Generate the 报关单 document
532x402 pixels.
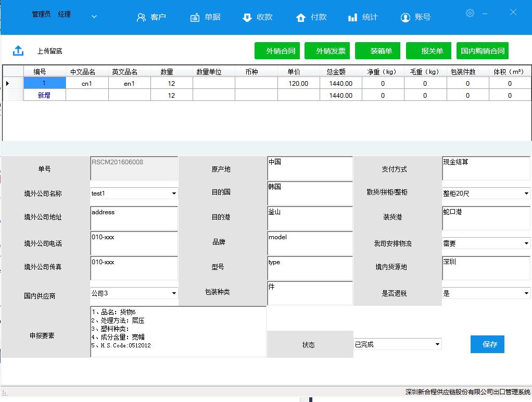pos(428,51)
